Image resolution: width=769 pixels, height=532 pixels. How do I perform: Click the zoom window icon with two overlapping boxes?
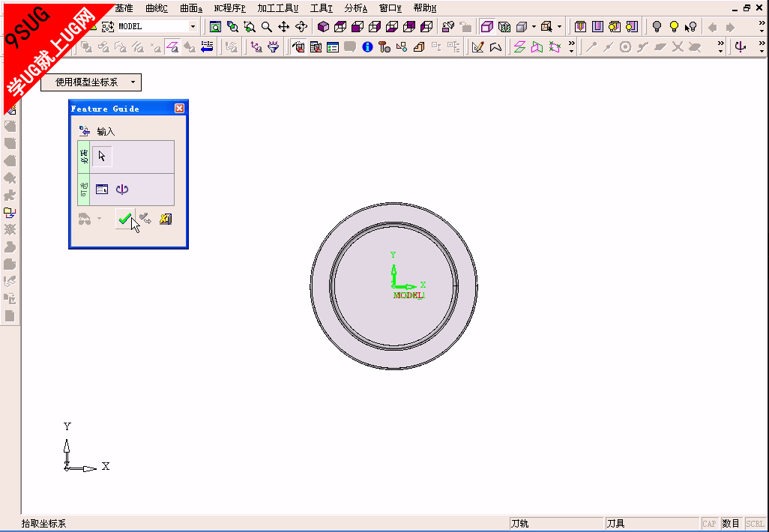(x=232, y=26)
